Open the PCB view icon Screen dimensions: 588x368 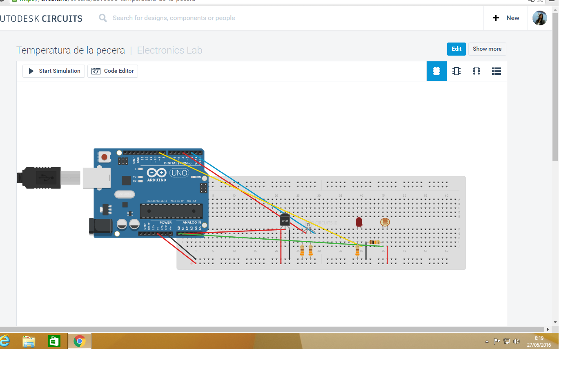[x=476, y=71]
